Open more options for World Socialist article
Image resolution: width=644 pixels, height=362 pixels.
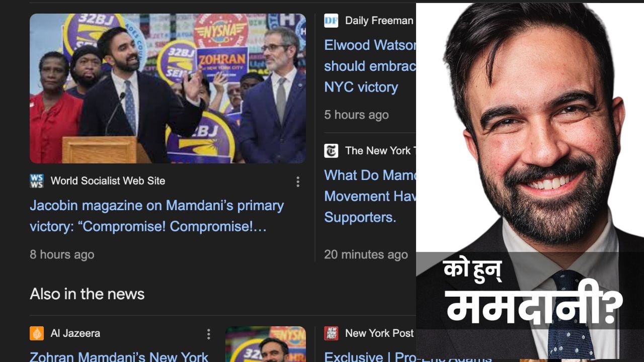298,182
